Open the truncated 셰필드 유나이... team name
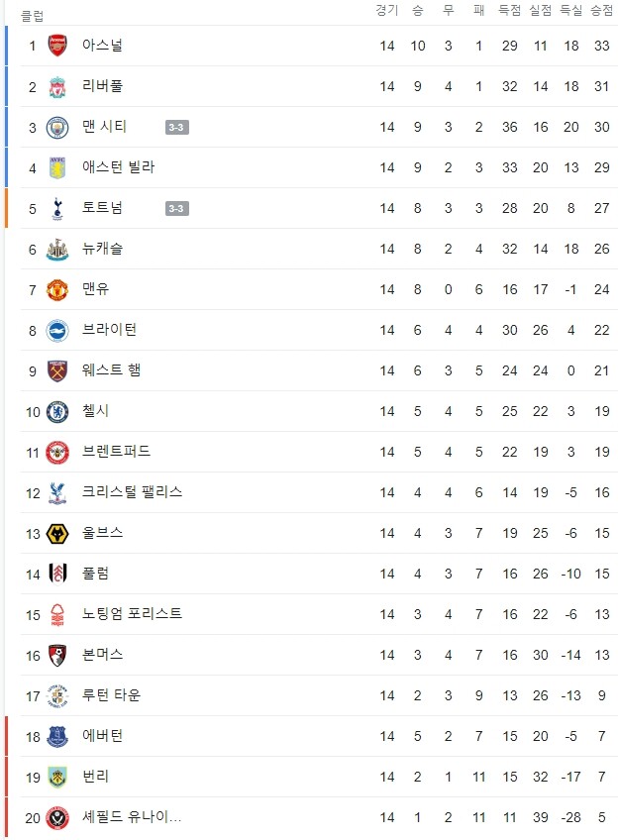 pos(132,817)
